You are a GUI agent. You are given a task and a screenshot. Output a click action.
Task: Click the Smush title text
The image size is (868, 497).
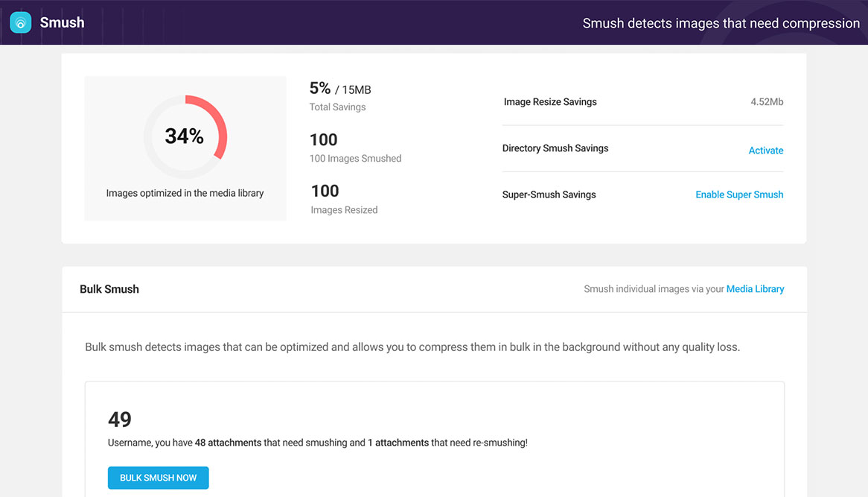coord(62,22)
